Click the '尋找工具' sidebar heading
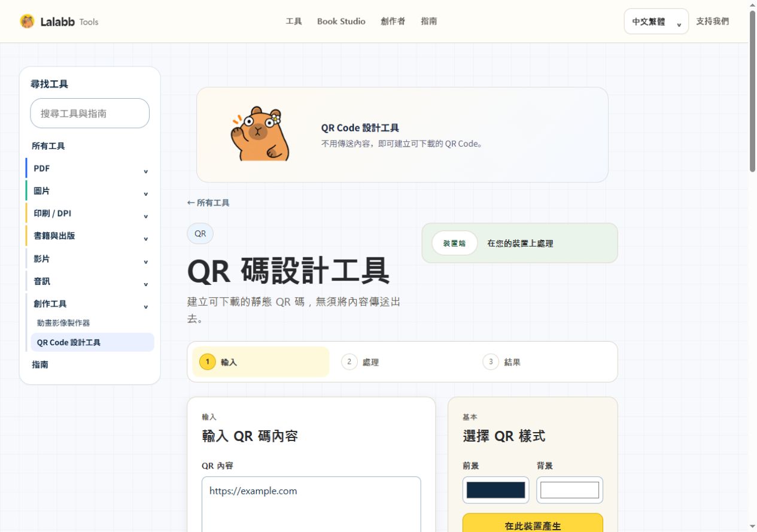This screenshot has height=532, width=757. 49,84
